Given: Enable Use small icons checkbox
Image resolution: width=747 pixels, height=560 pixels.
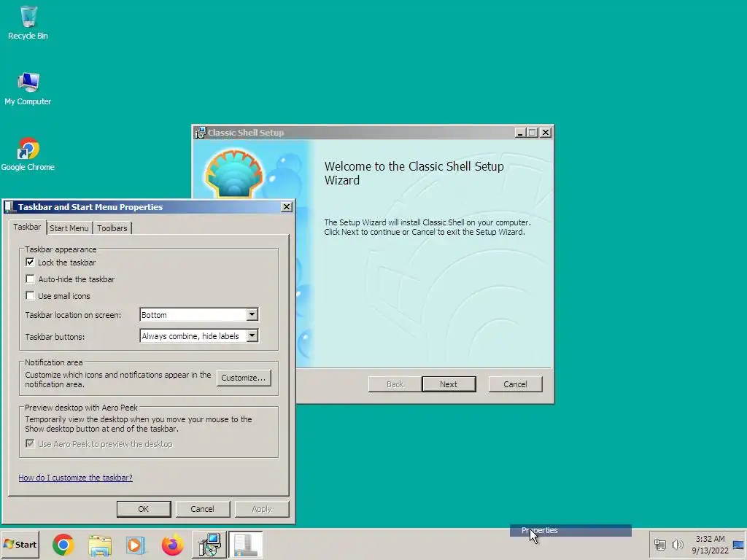Looking at the screenshot, I should [x=30, y=296].
